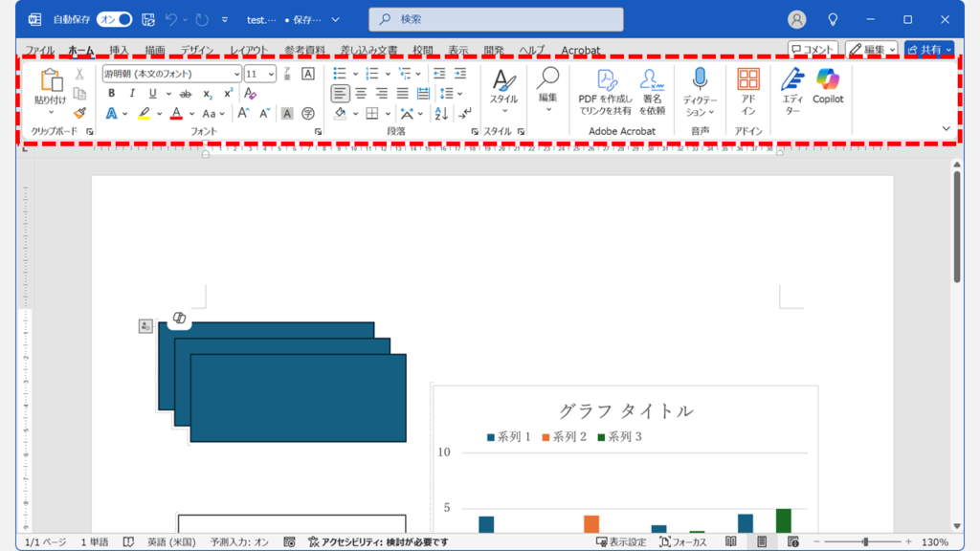Click the Undo arrow in the title bar
Viewport: 980px width, 551px height.
pyautogui.click(x=170, y=20)
